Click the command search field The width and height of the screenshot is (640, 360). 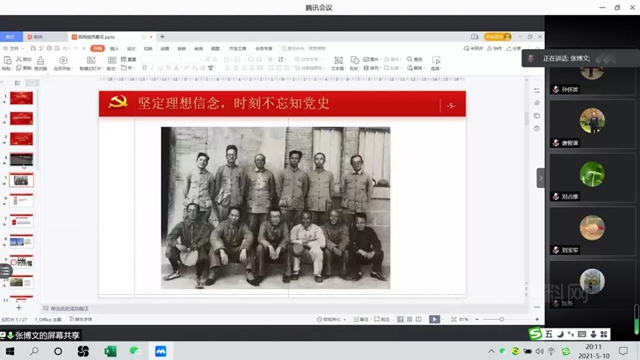click(304, 49)
